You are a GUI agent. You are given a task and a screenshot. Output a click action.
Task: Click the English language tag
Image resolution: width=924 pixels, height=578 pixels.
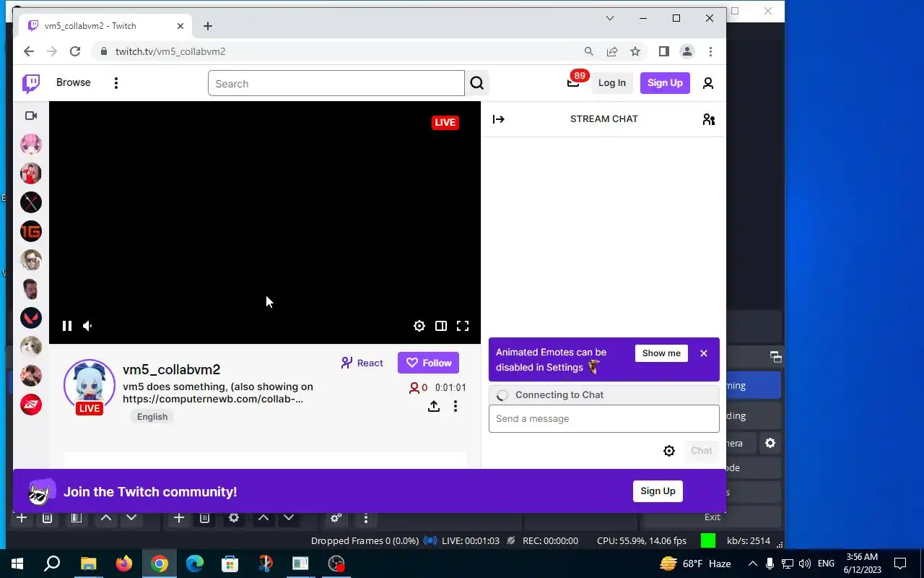point(152,417)
